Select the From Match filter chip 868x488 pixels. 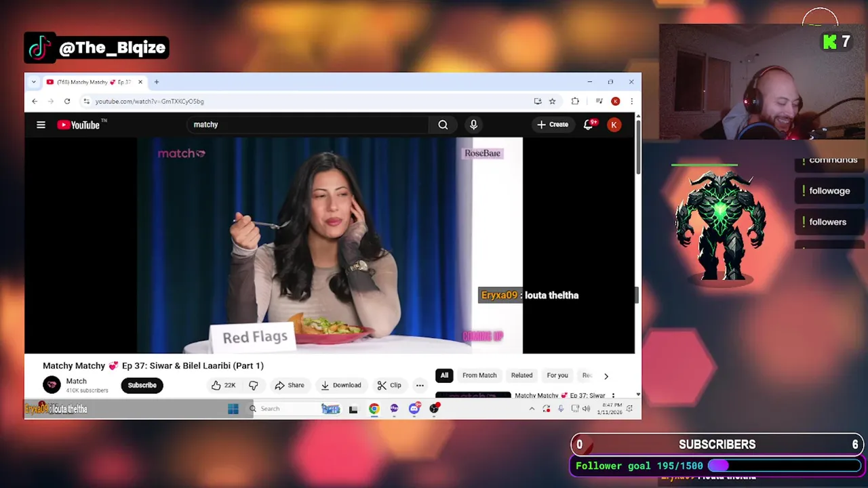click(x=479, y=375)
